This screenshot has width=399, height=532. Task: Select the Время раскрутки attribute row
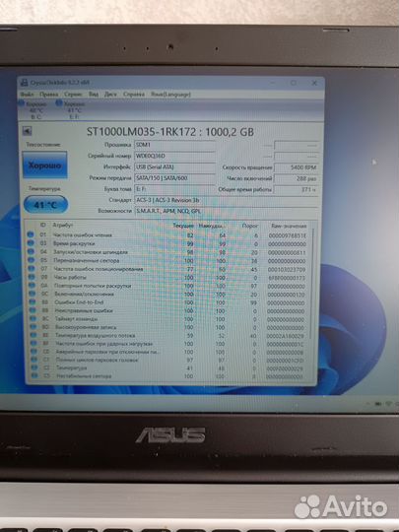tap(167, 243)
